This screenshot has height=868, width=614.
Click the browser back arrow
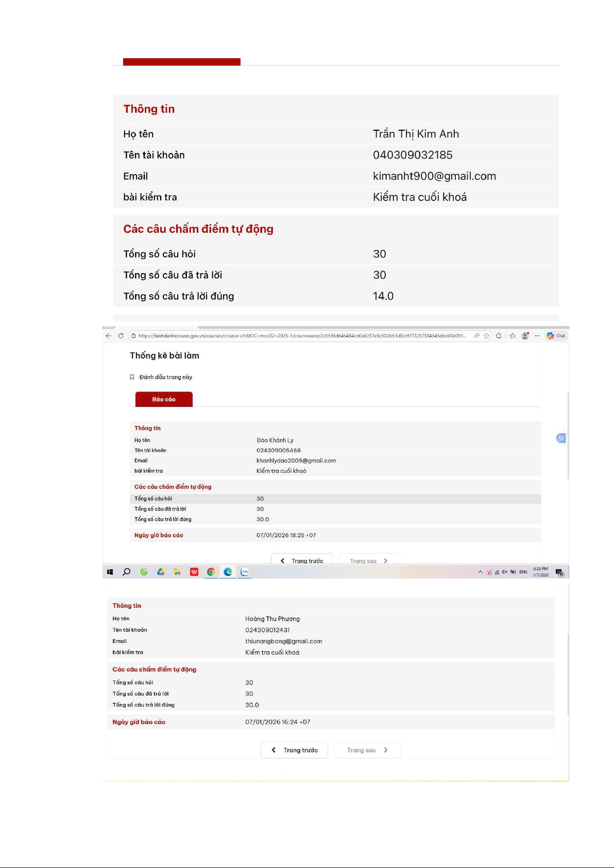pyautogui.click(x=108, y=336)
